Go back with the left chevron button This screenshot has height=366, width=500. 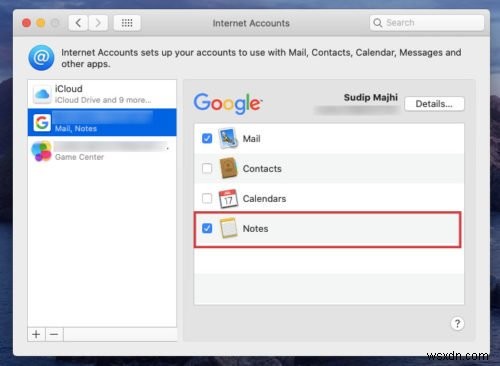(x=78, y=23)
